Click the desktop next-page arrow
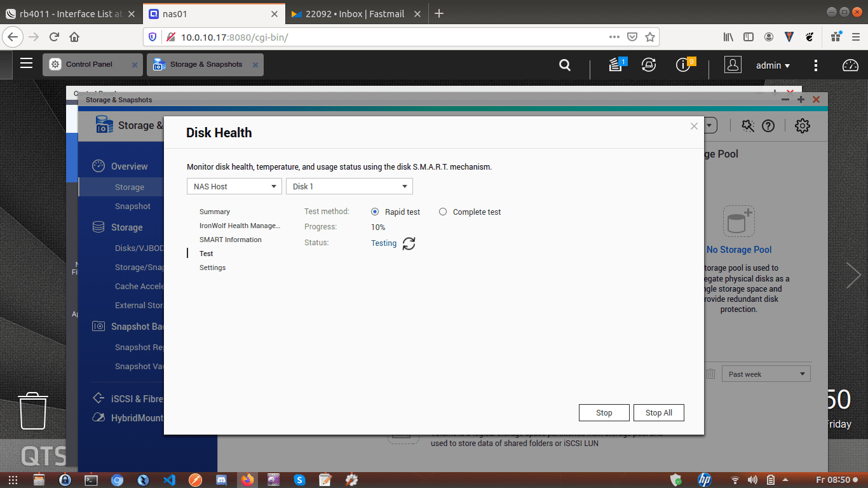Screen dimensions: 868x488 pos(853,275)
